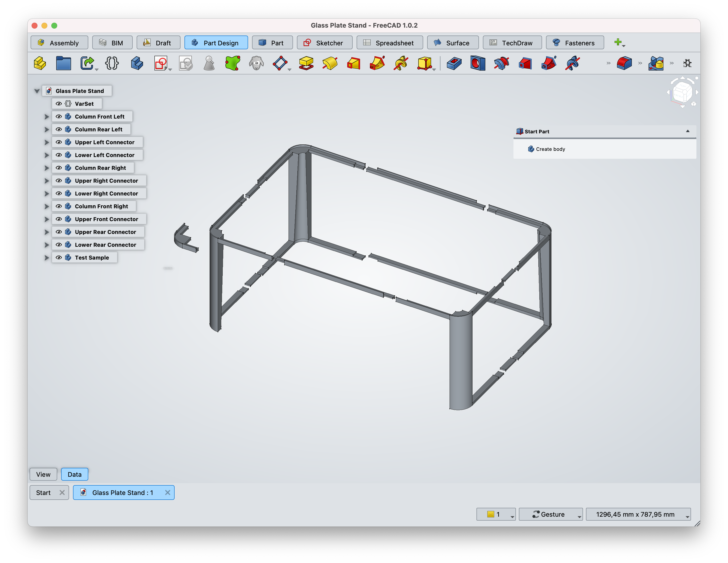Screen dimensions: 728x563
Task: Click the Clone sheep icon
Action: click(256, 63)
